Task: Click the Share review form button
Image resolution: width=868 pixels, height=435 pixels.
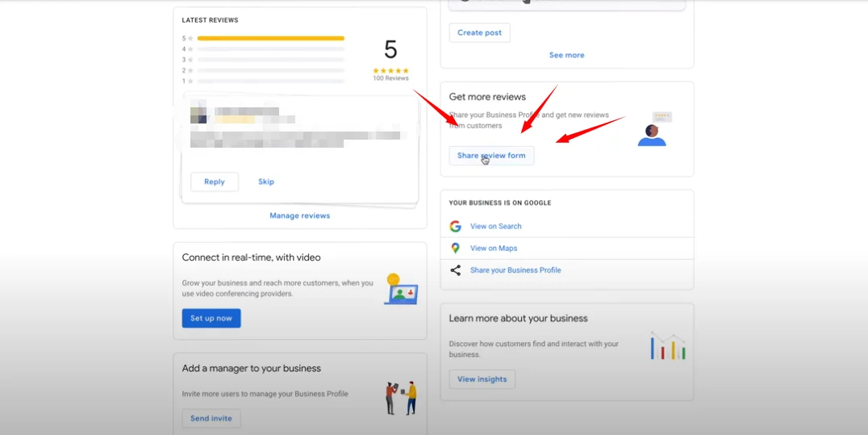Action: tap(491, 156)
